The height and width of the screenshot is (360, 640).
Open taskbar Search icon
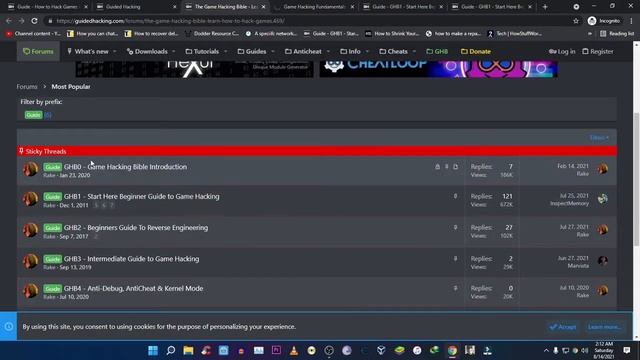pos(171,350)
